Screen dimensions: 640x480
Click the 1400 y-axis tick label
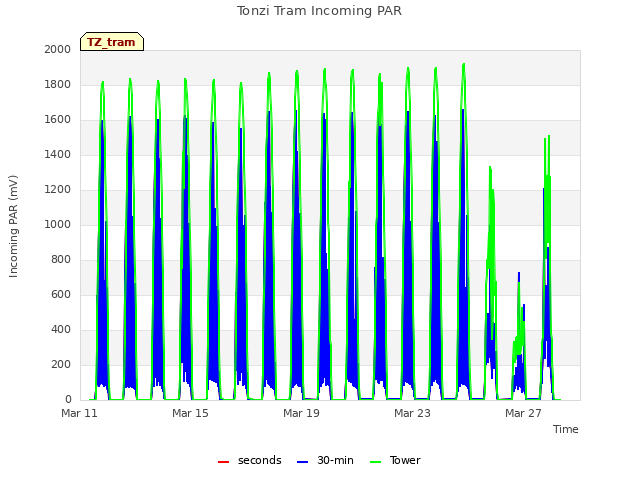coord(58,154)
